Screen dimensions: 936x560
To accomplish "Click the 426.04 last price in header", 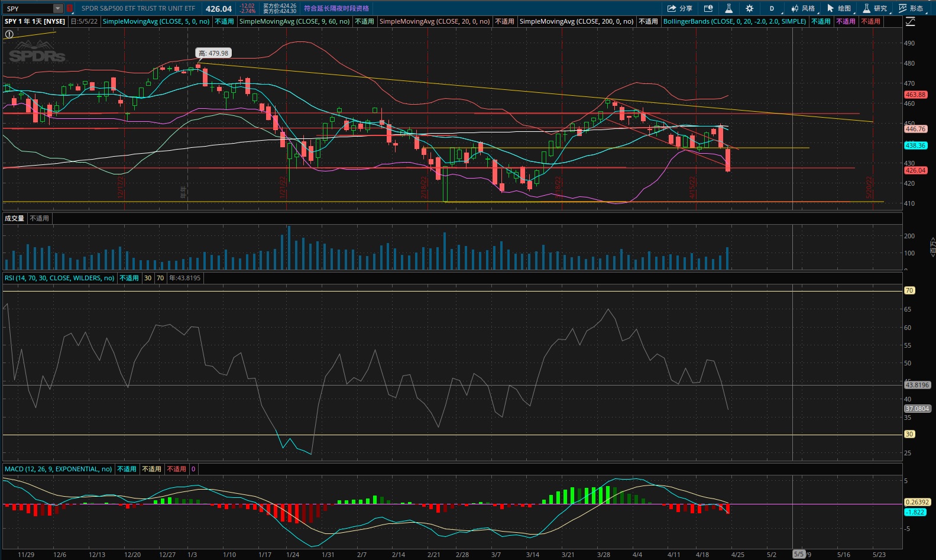I will [x=219, y=9].
